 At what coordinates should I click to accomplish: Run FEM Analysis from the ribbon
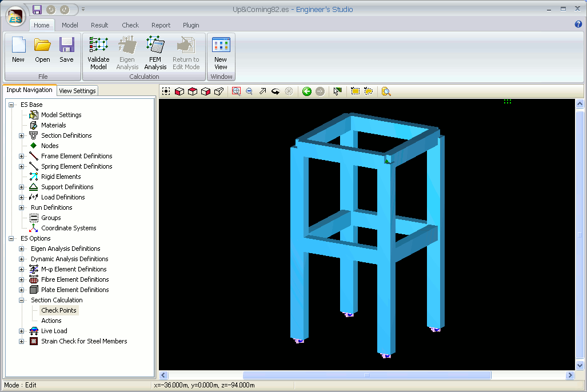(x=155, y=52)
